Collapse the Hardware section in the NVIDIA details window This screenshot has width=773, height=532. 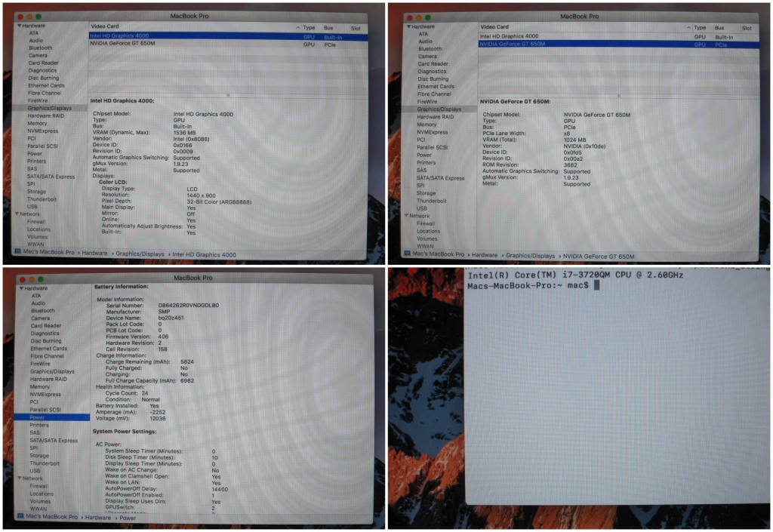click(x=408, y=26)
